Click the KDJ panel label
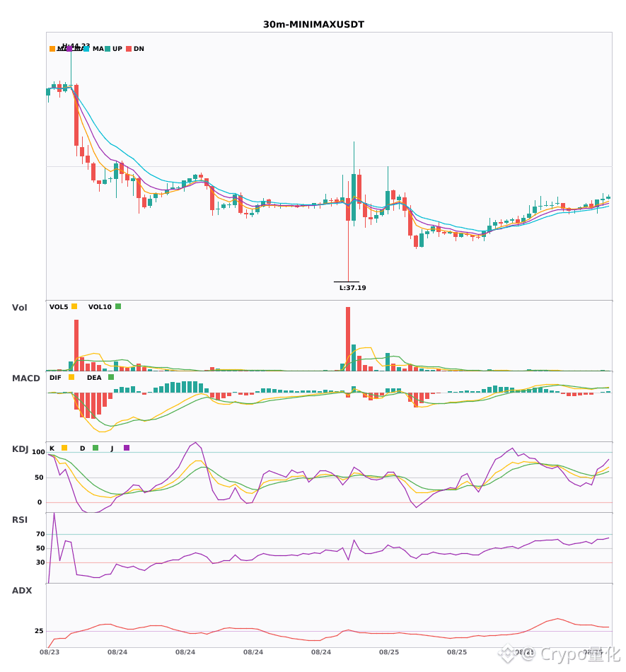The image size is (626, 672). click(x=20, y=448)
